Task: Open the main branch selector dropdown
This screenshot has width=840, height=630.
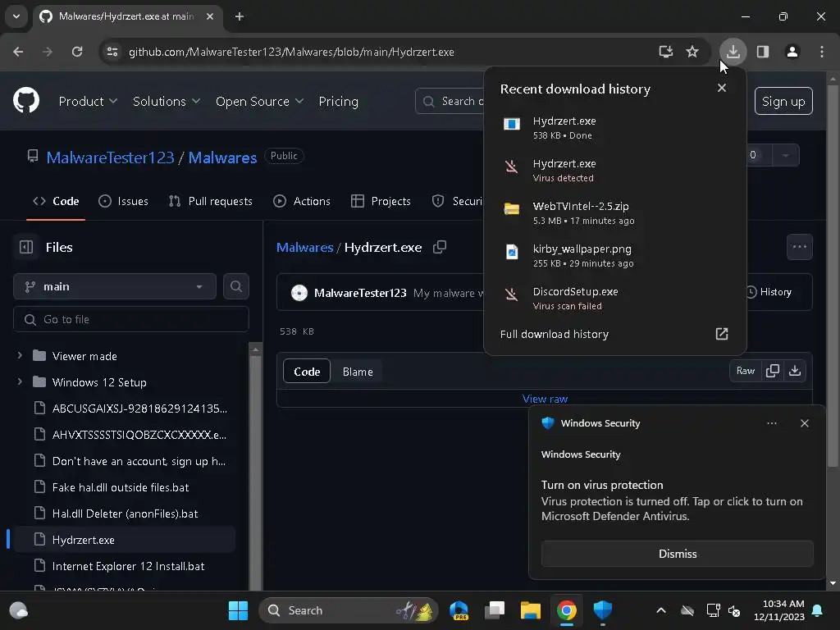Action: [115, 286]
